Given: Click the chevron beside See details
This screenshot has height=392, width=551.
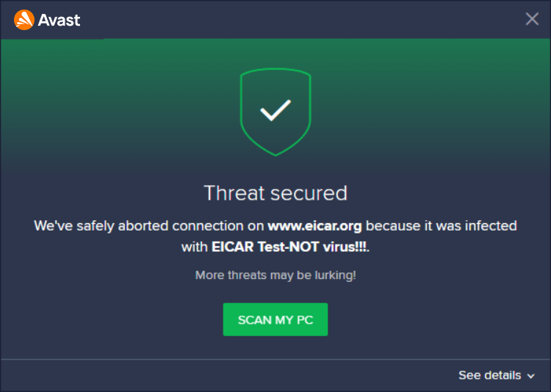Looking at the screenshot, I should [530, 376].
